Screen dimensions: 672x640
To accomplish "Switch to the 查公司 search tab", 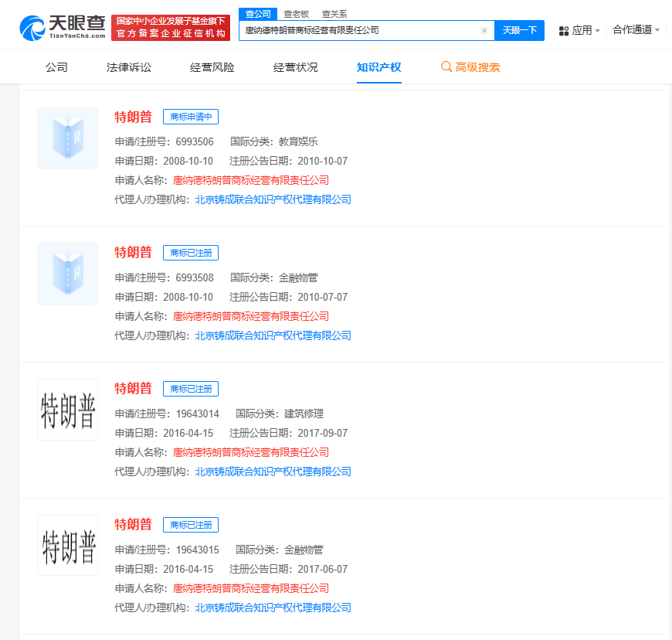I will [x=258, y=14].
